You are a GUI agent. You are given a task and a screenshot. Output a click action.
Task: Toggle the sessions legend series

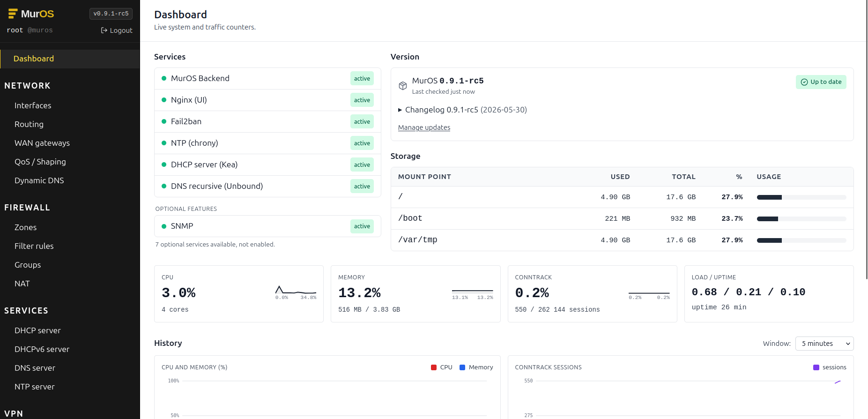pos(830,367)
